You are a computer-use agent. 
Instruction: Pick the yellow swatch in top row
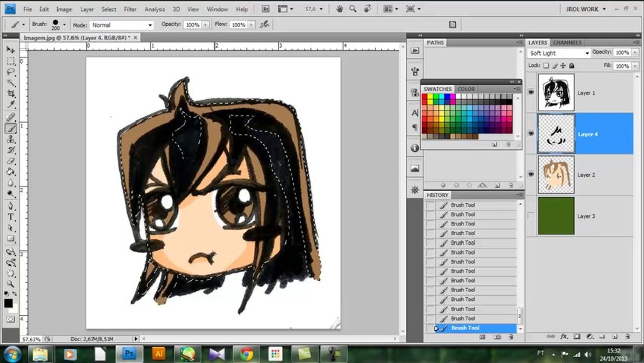[x=431, y=96]
